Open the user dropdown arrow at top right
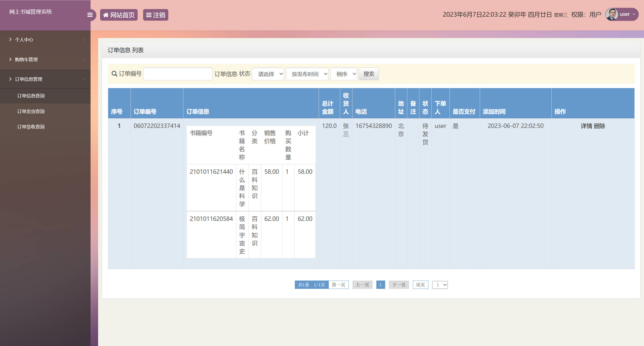 tap(634, 14)
